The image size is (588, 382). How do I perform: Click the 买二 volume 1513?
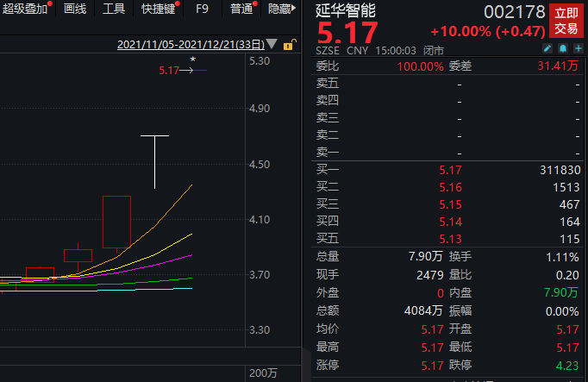(x=566, y=187)
